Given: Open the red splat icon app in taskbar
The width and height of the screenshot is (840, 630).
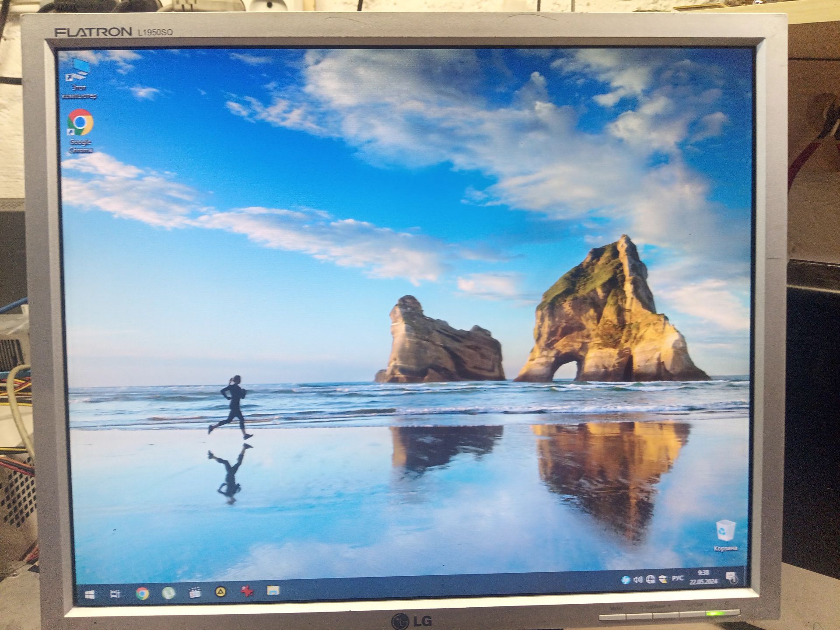Looking at the screenshot, I should pyautogui.click(x=247, y=591).
